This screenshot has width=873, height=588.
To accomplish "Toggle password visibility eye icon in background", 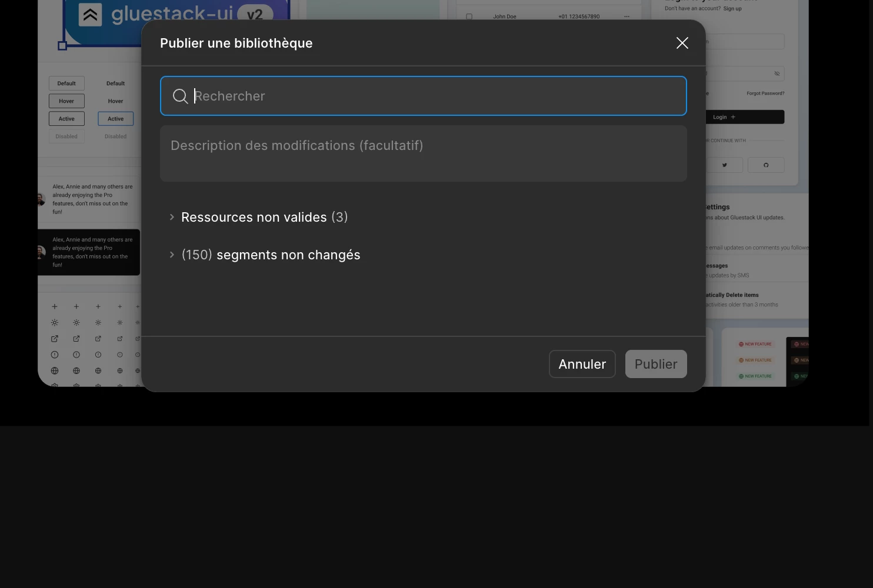I will 777,73.
